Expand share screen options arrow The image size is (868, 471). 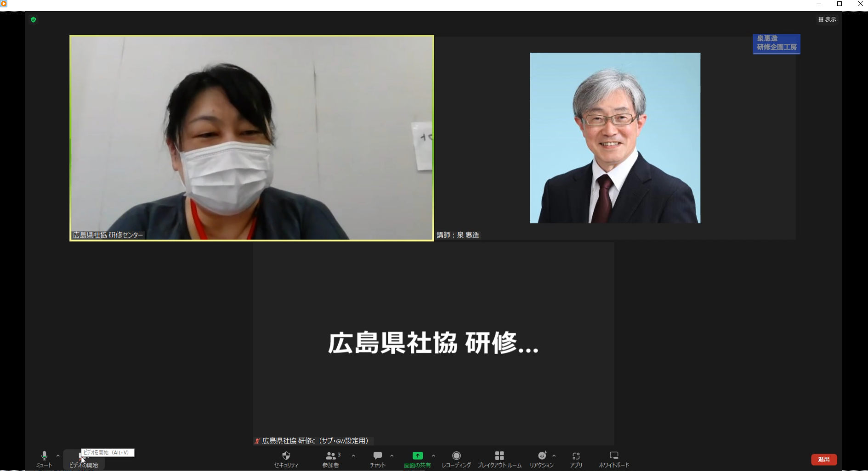click(433, 456)
